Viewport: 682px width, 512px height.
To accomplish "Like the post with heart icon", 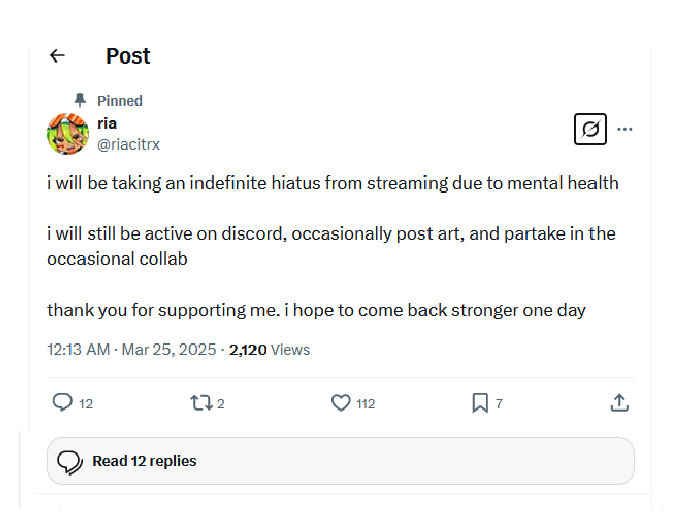I will tap(341, 402).
